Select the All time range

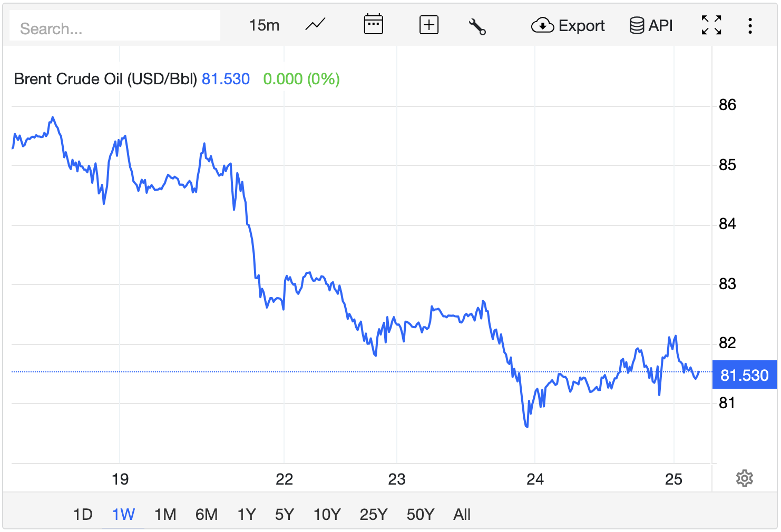pyautogui.click(x=462, y=514)
